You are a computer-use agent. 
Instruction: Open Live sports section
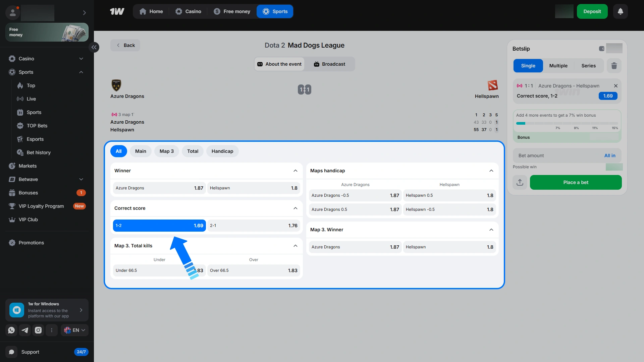[31, 99]
